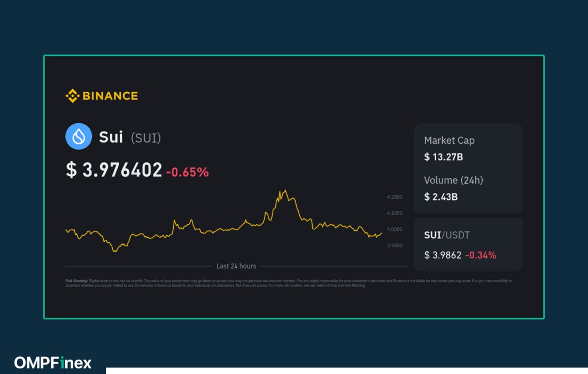This screenshot has height=374, width=588.
Task: Click the Last 24 hours chart label
Action: tap(236, 266)
